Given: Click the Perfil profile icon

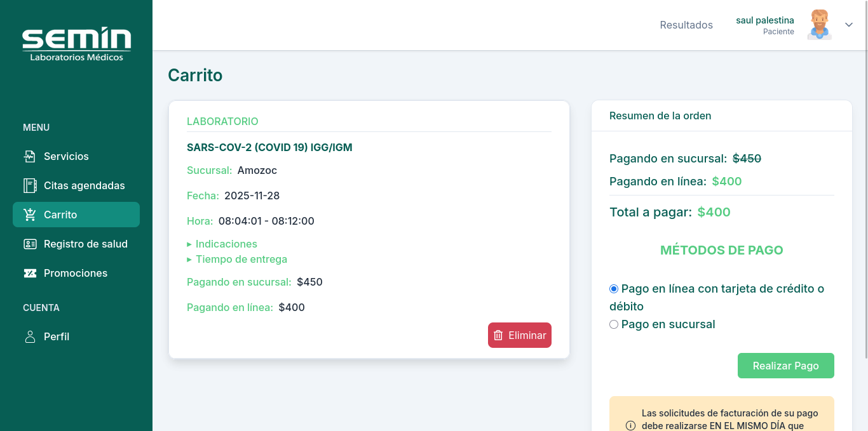Looking at the screenshot, I should (x=29, y=336).
